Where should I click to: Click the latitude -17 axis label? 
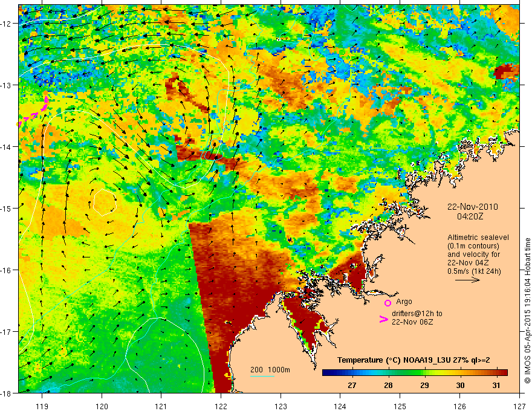click(5, 332)
